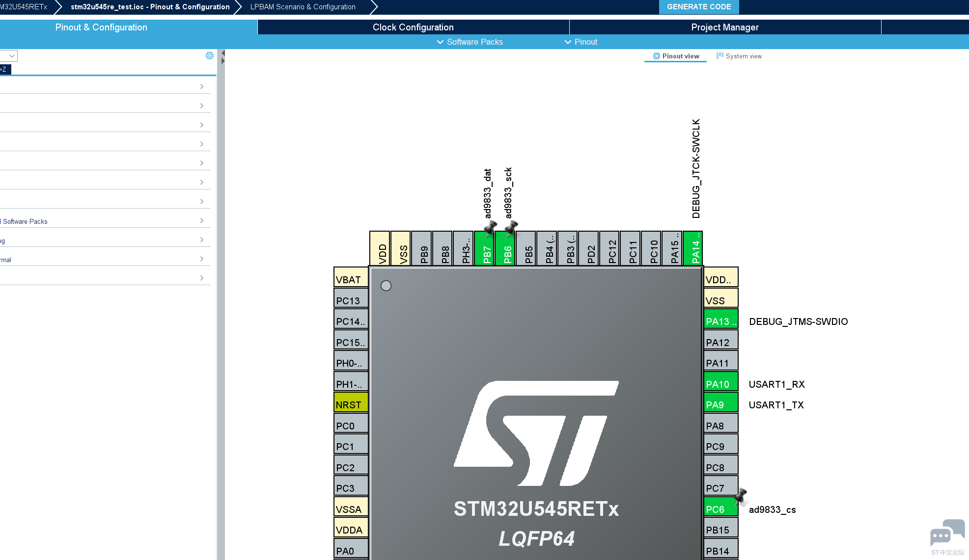Image resolution: width=969 pixels, height=560 pixels.
Task: Open the Clock Configuration tab
Action: pyautogui.click(x=413, y=27)
